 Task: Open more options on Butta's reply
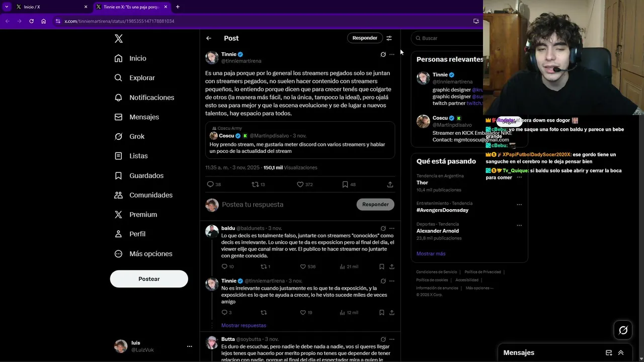pyautogui.click(x=392, y=339)
